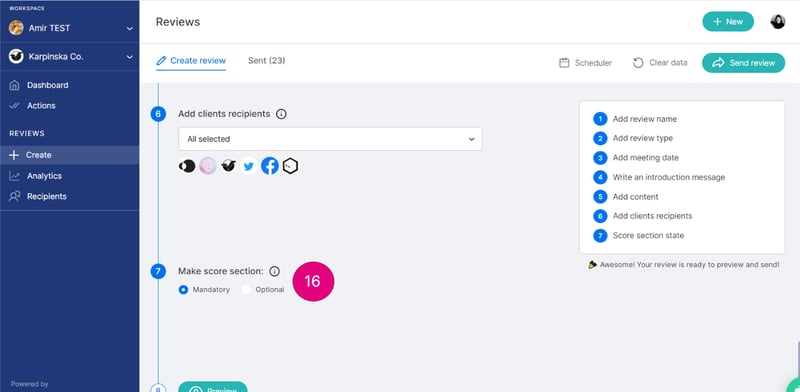The height and width of the screenshot is (392, 800).
Task: Click the 'Awesome! Your review is ready' message
Action: coord(684,265)
